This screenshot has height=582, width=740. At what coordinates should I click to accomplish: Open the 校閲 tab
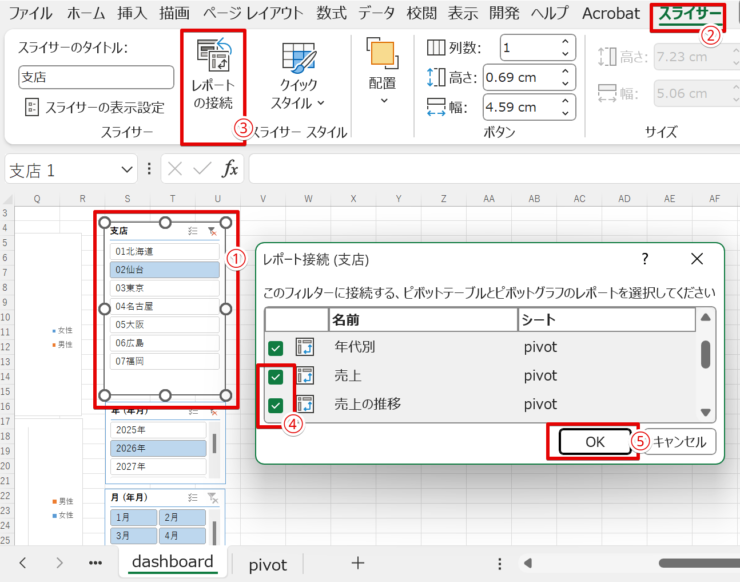click(x=422, y=13)
